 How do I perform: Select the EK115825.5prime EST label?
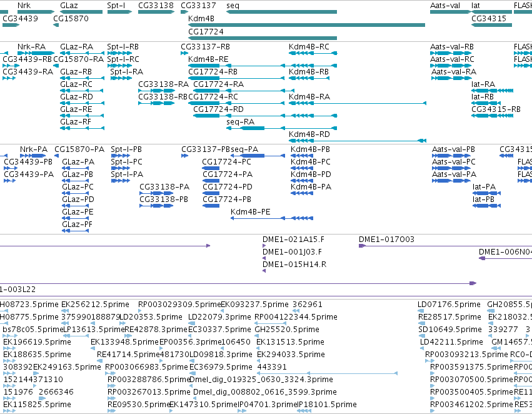38,405
